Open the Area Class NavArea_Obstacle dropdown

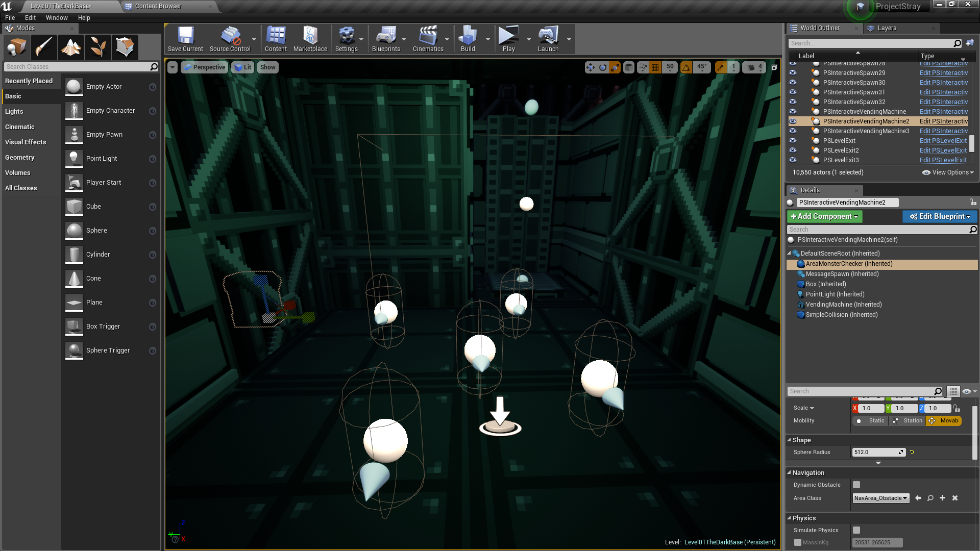coord(880,498)
